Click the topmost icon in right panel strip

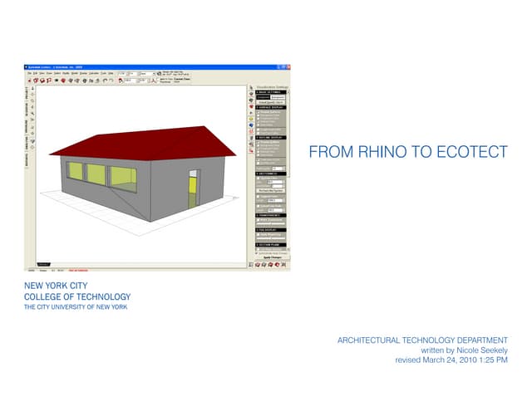251,88
